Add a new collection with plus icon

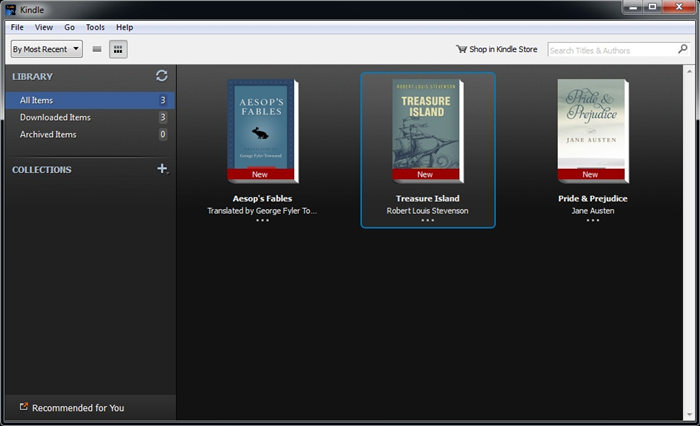click(162, 168)
